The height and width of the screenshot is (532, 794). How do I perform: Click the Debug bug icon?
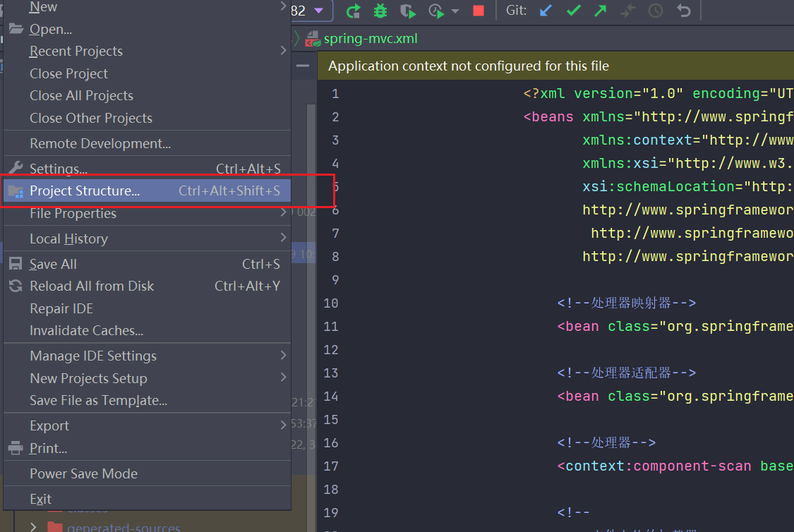(380, 11)
